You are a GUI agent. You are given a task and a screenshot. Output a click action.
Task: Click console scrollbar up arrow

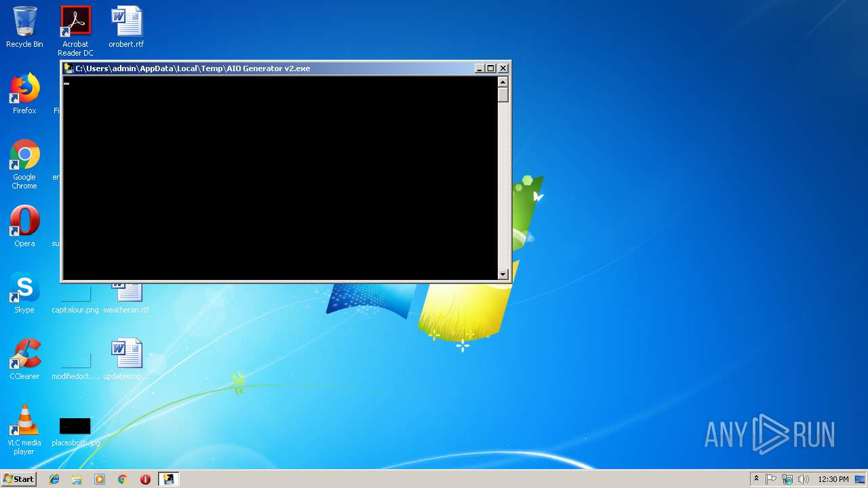[x=503, y=82]
